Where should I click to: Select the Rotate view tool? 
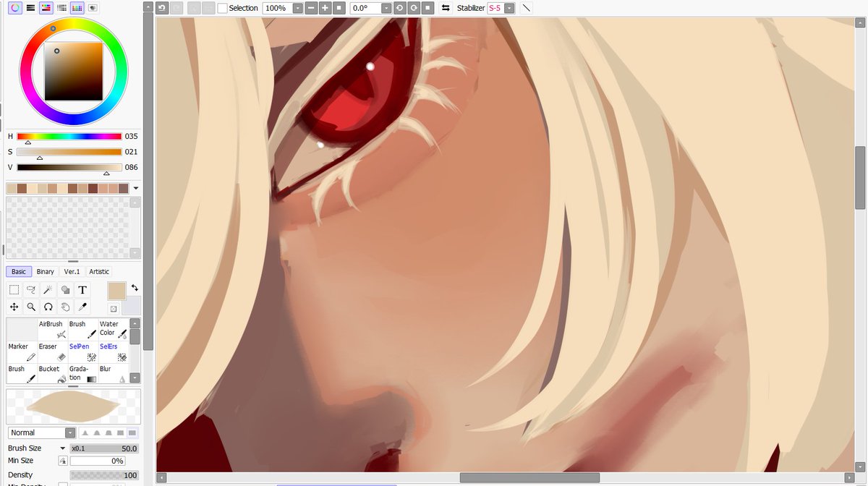(48, 307)
